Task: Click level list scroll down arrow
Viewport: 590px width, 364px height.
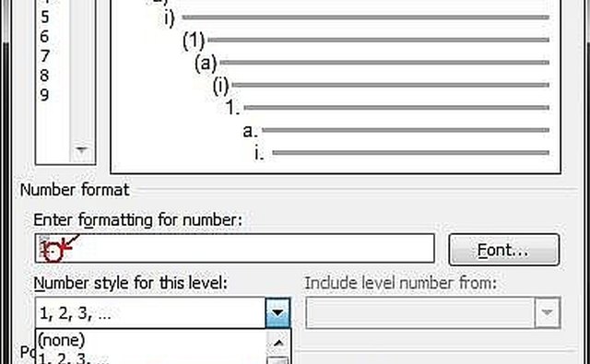Action: click(x=82, y=150)
